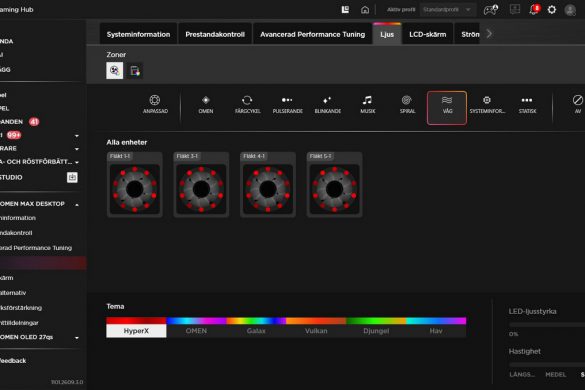585x390 pixels.
Task: Select the Fläkt 5-1 fan thumbnail
Action: [x=334, y=184]
